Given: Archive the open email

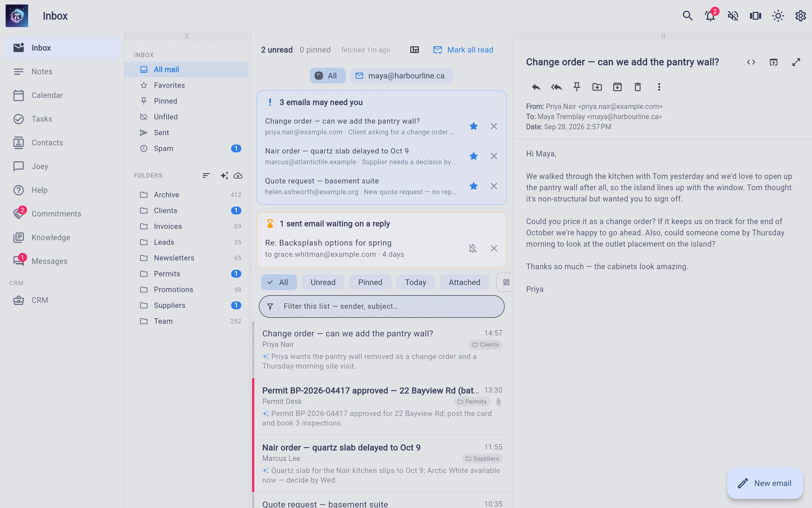Looking at the screenshot, I should pos(617,87).
